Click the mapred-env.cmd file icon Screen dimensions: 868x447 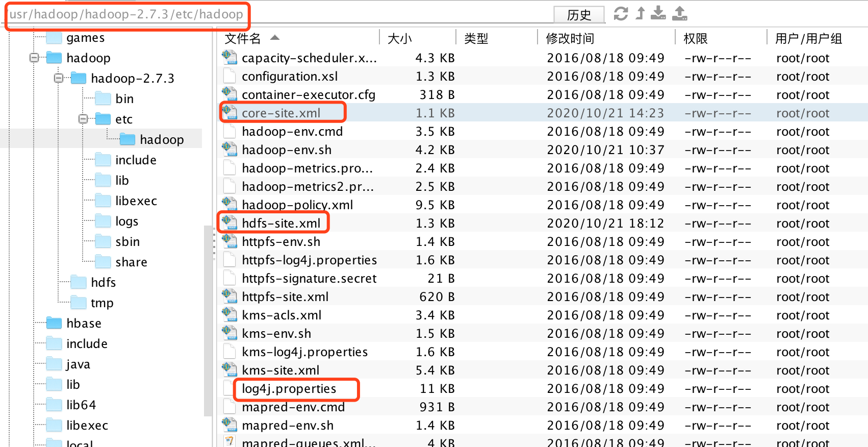[229, 407]
